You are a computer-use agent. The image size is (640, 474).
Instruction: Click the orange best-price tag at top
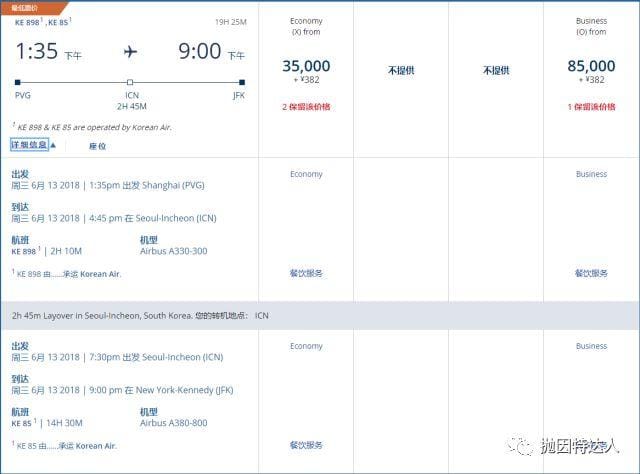coord(33,8)
